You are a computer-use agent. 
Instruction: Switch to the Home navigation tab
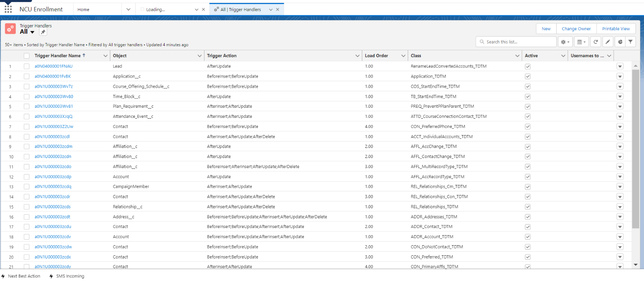point(84,10)
